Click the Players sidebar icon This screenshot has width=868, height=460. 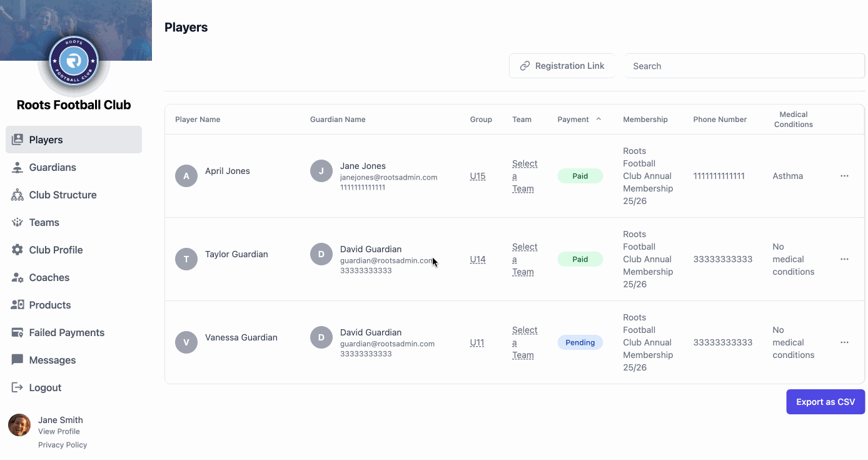[x=18, y=140]
